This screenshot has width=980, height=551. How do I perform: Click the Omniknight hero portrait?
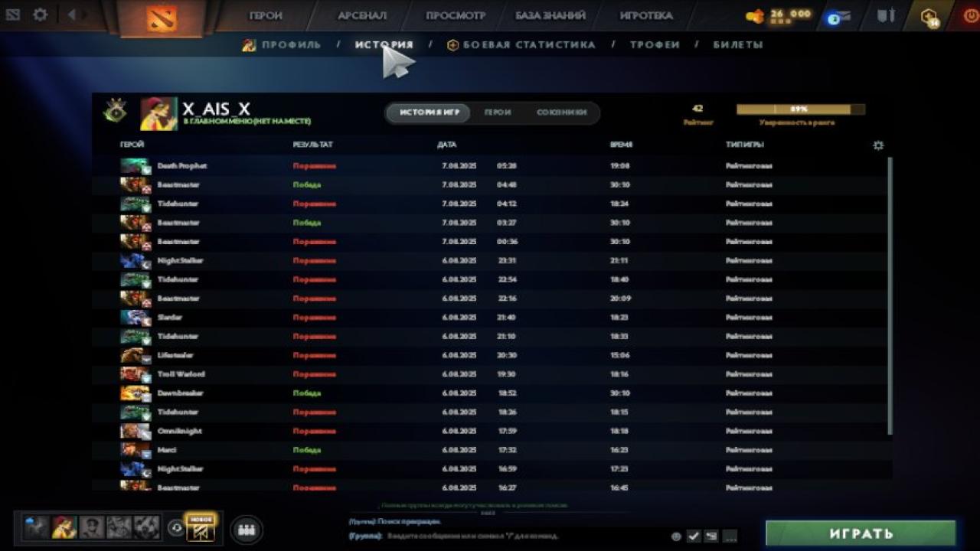click(136, 431)
